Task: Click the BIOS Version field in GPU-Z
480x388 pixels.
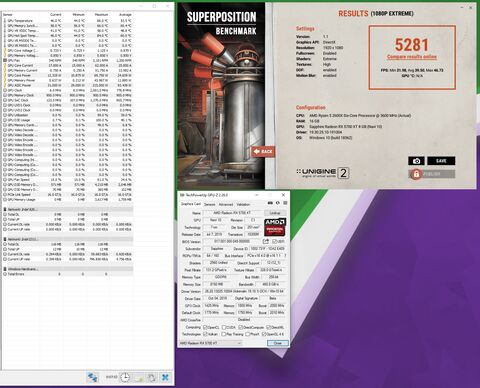Action: coord(232,241)
